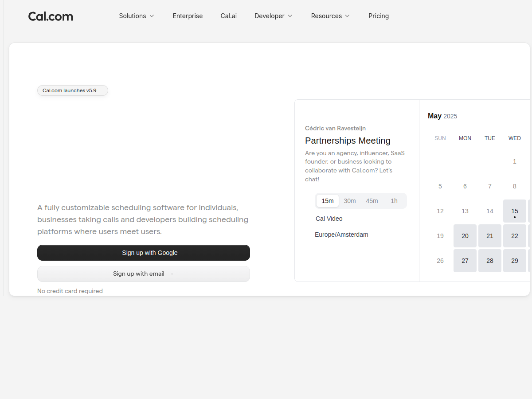Click the Cal Video location label
Viewport: 532px width, 399px height.
click(x=329, y=219)
